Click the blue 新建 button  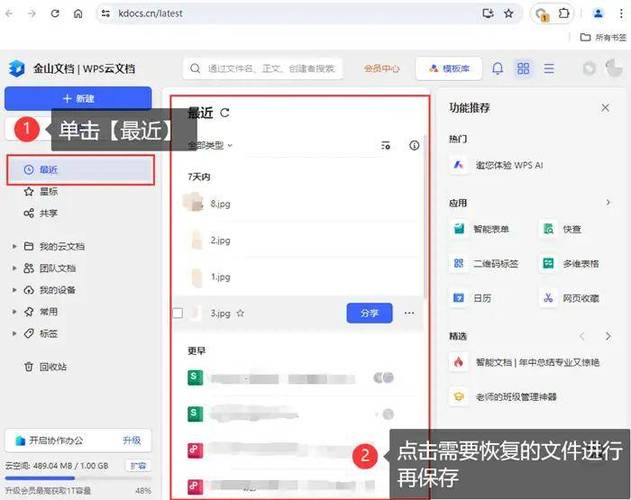coord(78,98)
